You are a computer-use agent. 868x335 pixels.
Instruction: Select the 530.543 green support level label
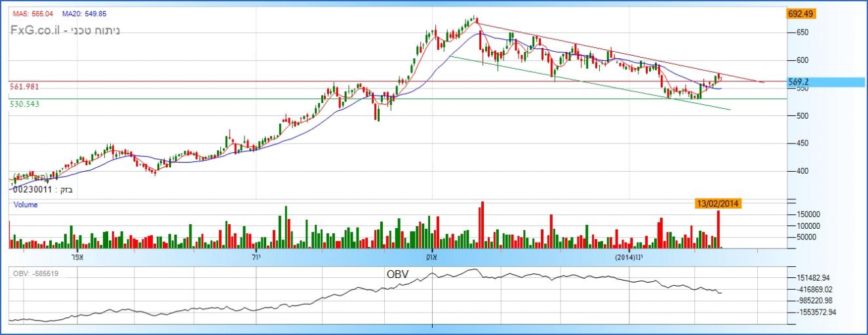(25, 104)
